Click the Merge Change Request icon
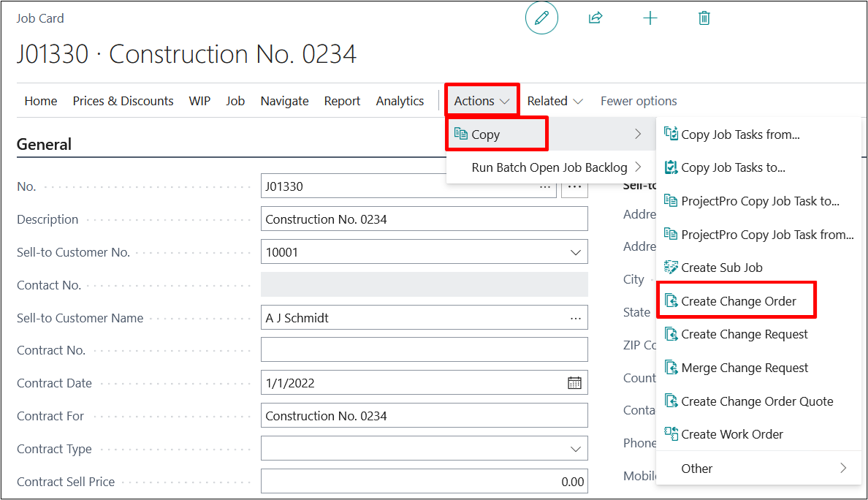Viewport: 868px width, 500px height. (x=671, y=368)
